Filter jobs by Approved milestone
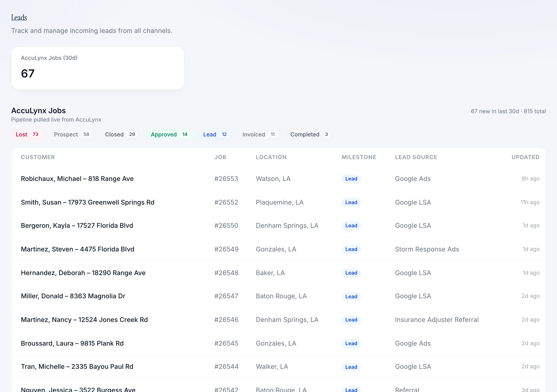Viewport: 557px width, 392px height. coord(170,135)
